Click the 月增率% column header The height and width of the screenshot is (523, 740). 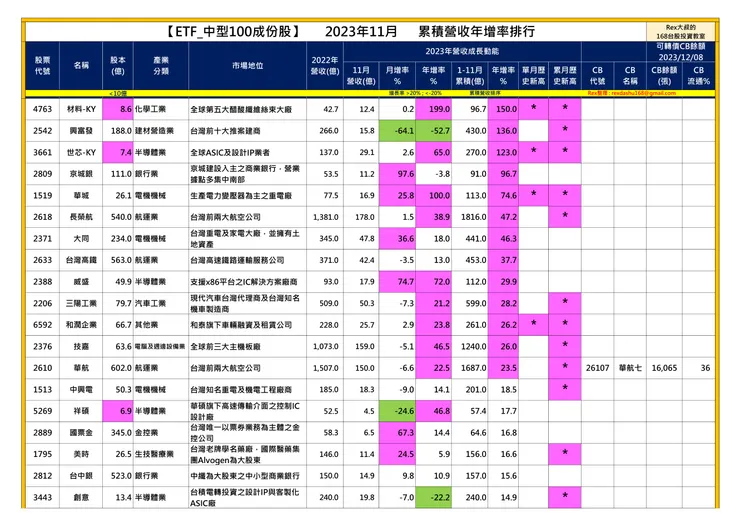pyautogui.click(x=397, y=76)
